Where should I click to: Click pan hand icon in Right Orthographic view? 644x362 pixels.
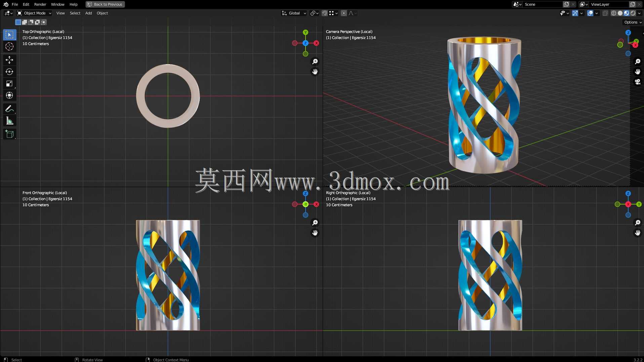[x=638, y=233]
